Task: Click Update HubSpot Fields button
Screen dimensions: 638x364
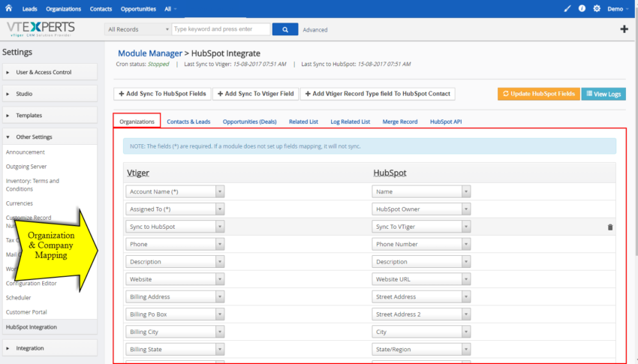Action: point(539,94)
